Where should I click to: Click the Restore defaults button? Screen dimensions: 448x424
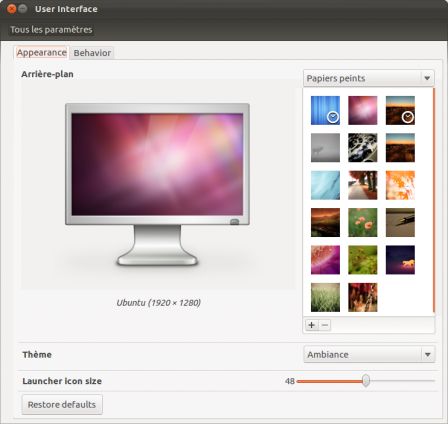pos(62,404)
